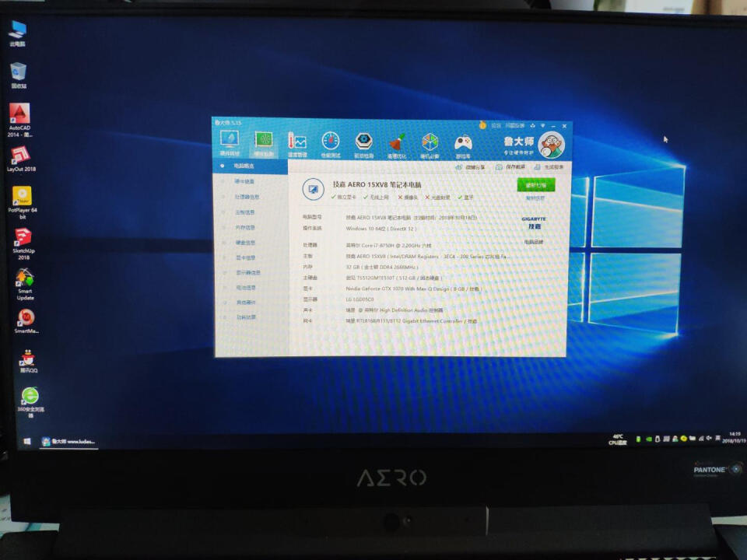Click the computer overview circular monitor icon
This screenshot has height=560, width=747.
pos(313,189)
